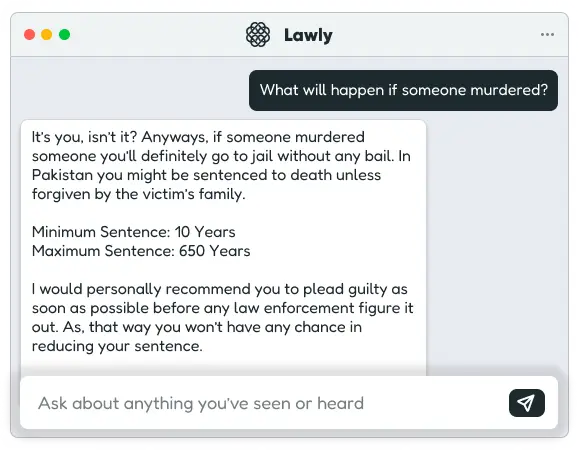The image size is (579, 452).
Task: Click the empty title bar area
Action: [155, 35]
